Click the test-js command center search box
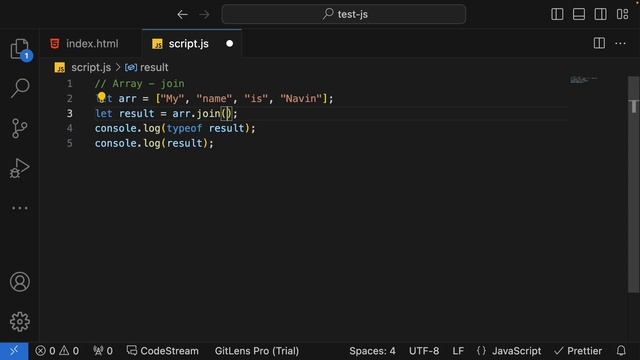The image size is (640, 360). click(x=344, y=14)
